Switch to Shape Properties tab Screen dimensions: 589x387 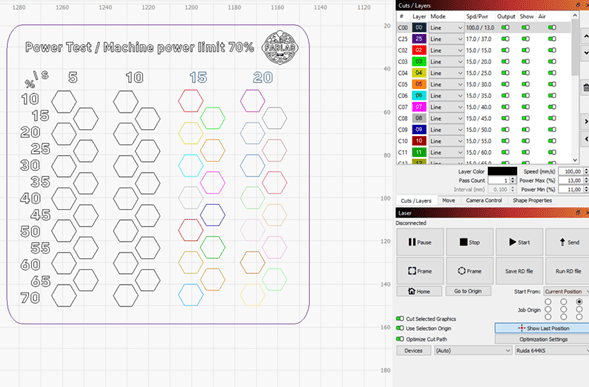click(x=532, y=200)
